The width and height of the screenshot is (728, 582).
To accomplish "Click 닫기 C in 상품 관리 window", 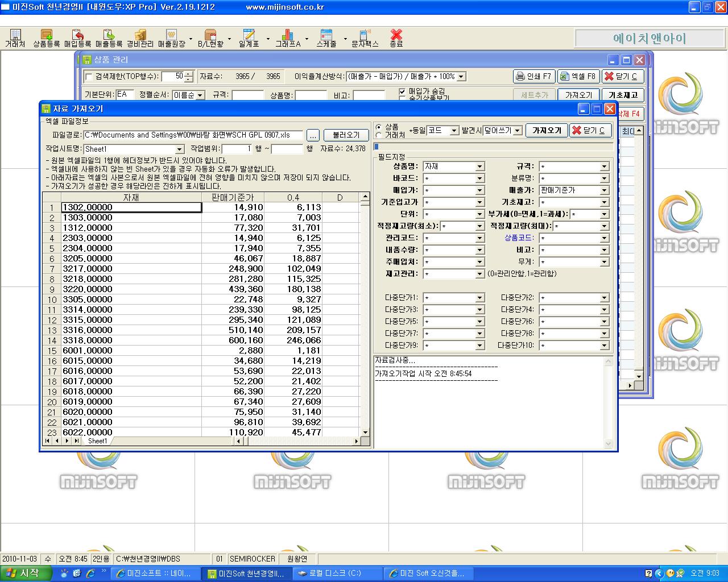I will coord(622,76).
